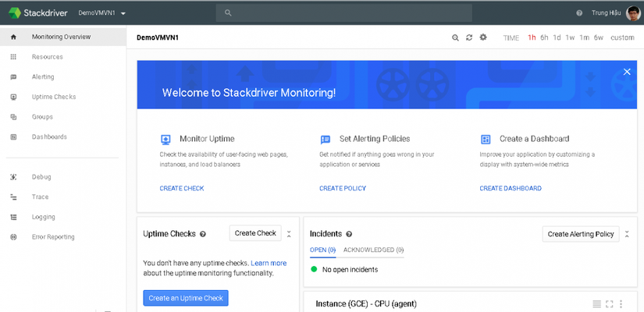The width and height of the screenshot is (644, 312).
Task: Open the CPU chart more options menu
Action: 621,304
